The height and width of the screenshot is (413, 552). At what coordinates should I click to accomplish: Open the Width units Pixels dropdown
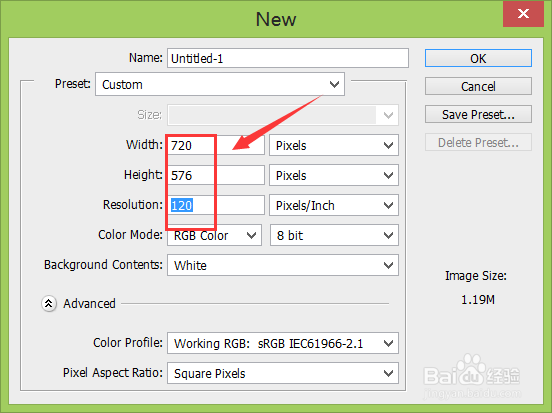point(334,145)
